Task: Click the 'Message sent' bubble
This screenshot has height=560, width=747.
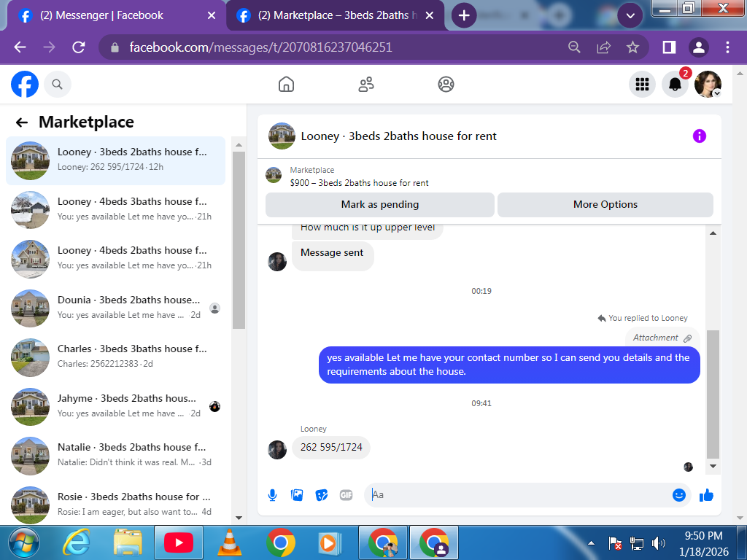Action: point(333,256)
